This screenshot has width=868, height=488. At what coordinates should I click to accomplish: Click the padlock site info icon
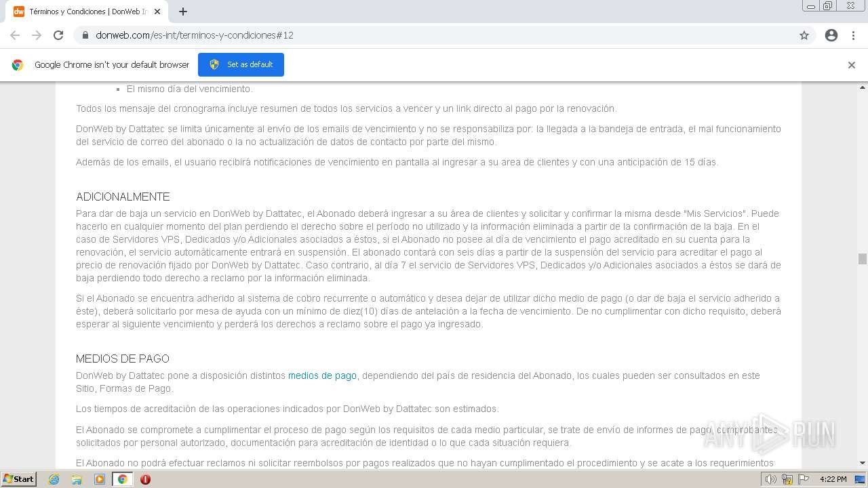click(85, 35)
